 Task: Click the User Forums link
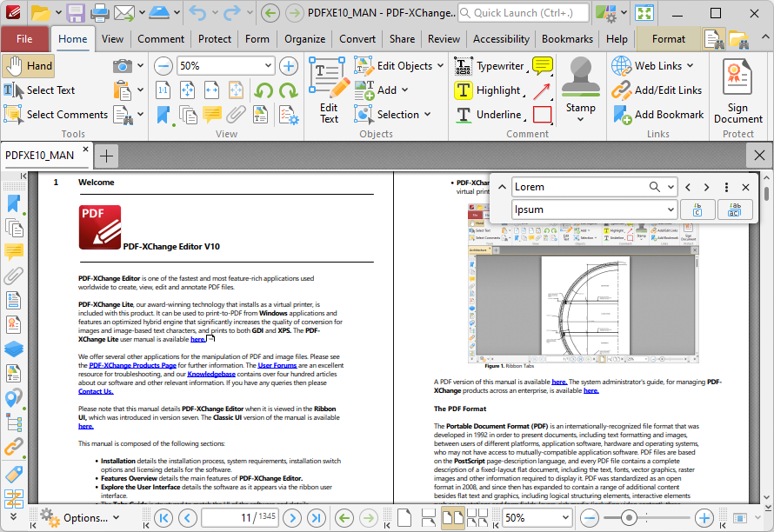pyautogui.click(x=277, y=366)
